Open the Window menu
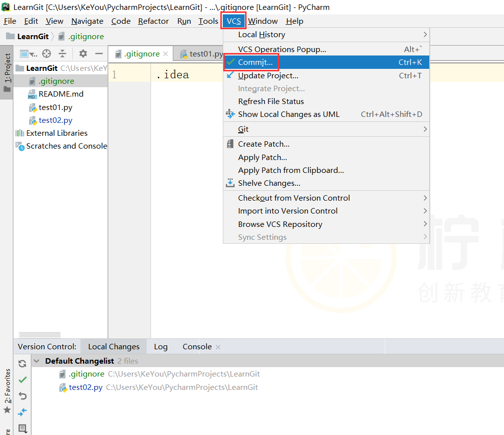504x435 pixels. tap(262, 21)
